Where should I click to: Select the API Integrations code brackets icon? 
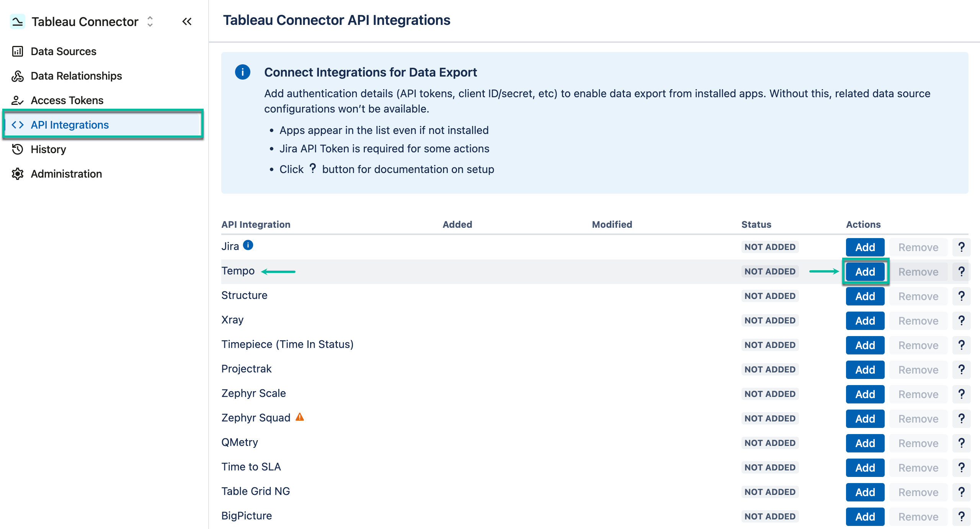click(x=18, y=124)
